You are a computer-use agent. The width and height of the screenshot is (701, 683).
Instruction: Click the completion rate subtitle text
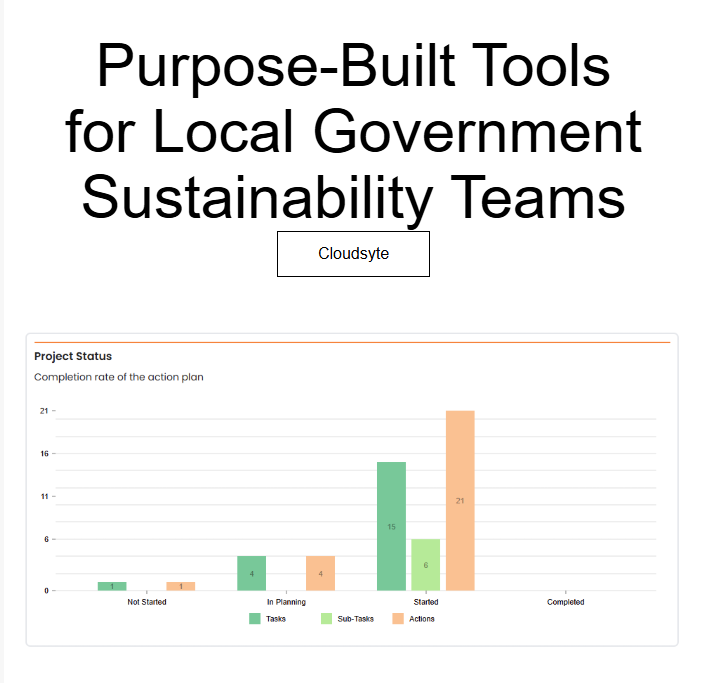118,377
